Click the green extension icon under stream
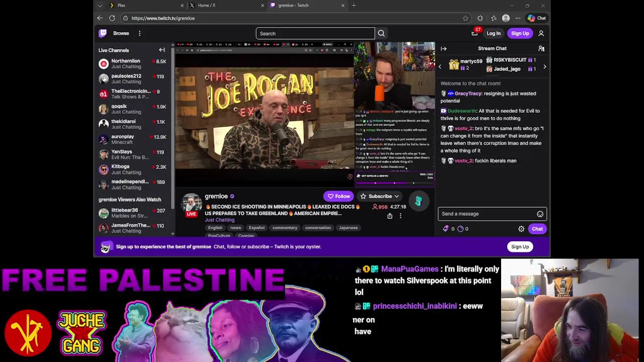The height and width of the screenshot is (362, 644). 418,201
